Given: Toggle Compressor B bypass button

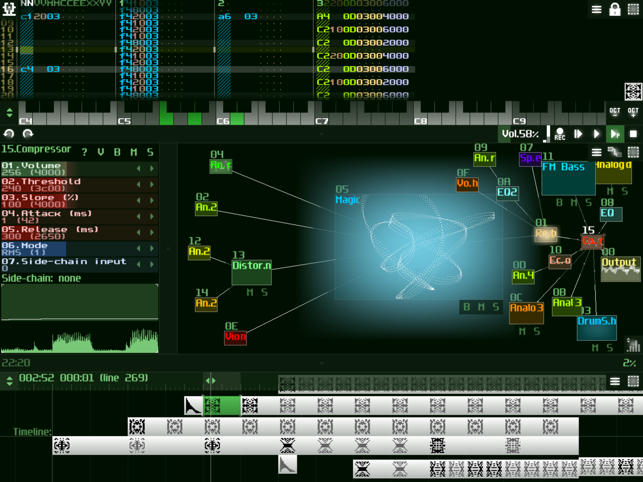Looking at the screenshot, I should coord(117,152).
